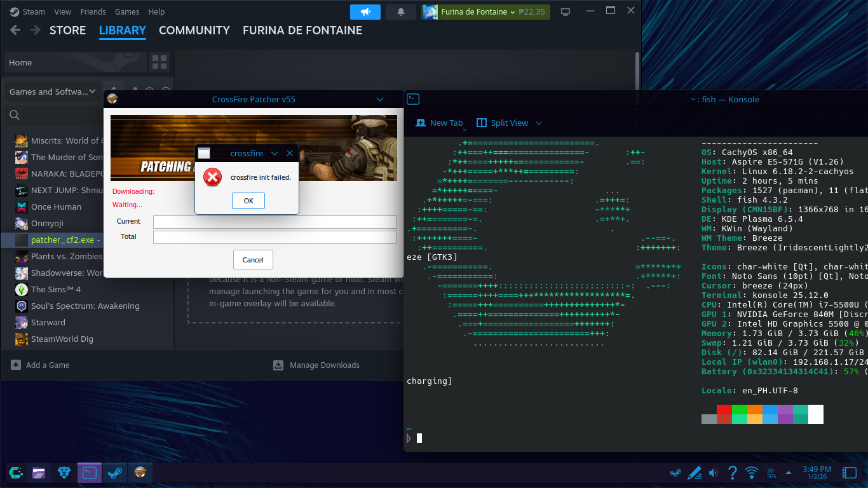
Task: Open the Steam notifications bell
Action: click(401, 12)
